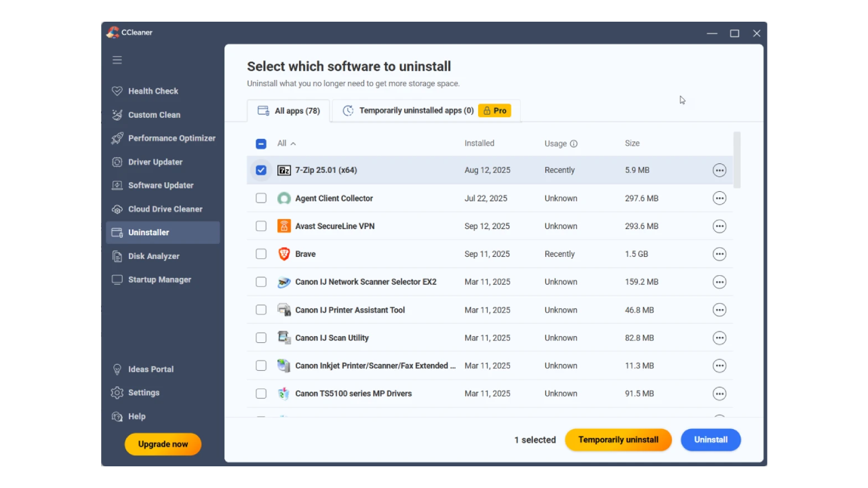Click Brave's 1.5 GB size value

[637, 254]
